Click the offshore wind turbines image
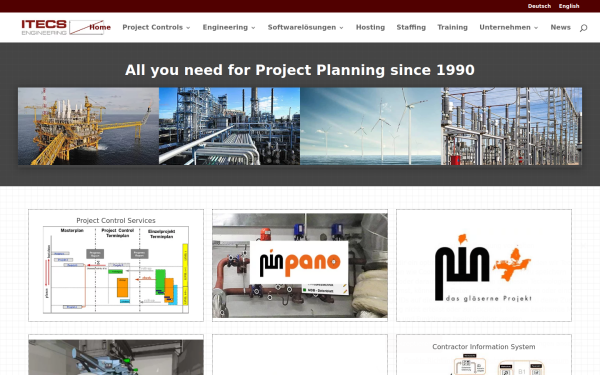600x375 pixels. (x=370, y=126)
